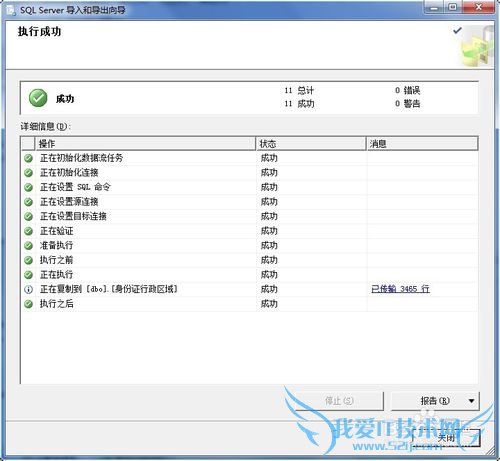Click the green check icon for 正在执行
The height and width of the screenshot is (461, 500).
tap(29, 275)
